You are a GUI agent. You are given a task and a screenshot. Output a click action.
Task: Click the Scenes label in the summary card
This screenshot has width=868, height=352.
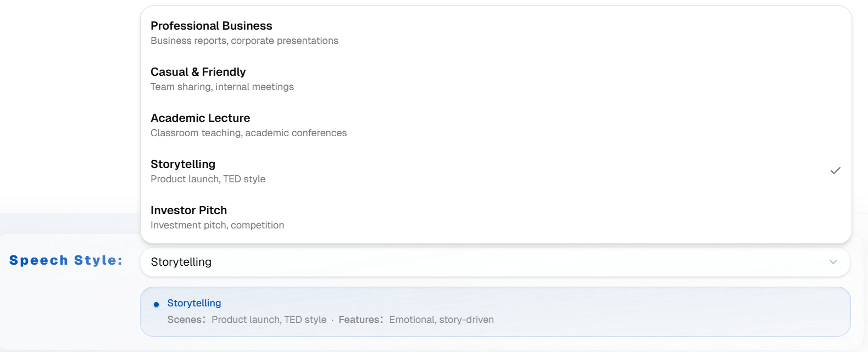tap(186, 320)
